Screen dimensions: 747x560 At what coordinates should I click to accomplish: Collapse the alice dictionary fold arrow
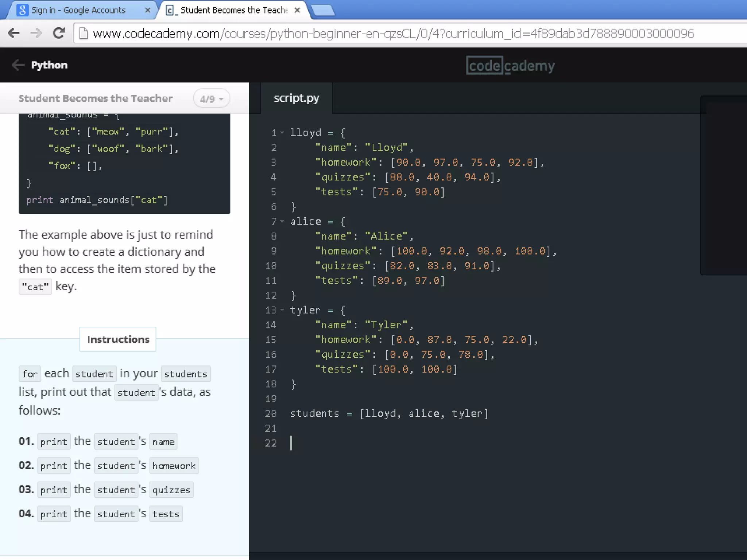click(282, 221)
